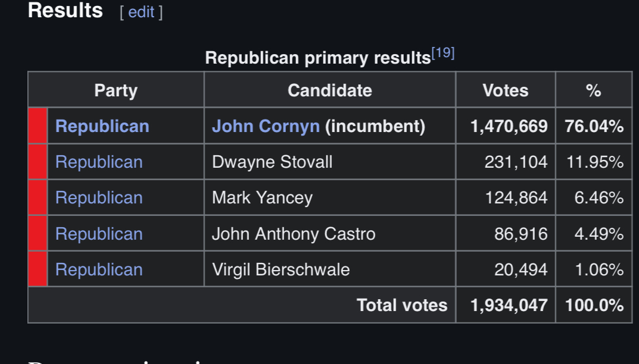Click the Dwayne Stovall candidate name
The height and width of the screenshot is (364, 639).
pyautogui.click(x=272, y=162)
